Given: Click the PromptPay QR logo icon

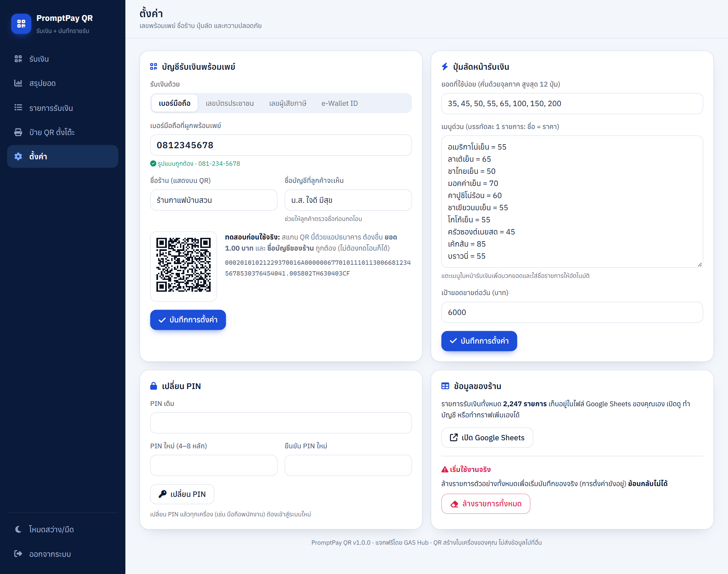Looking at the screenshot, I should click(21, 24).
